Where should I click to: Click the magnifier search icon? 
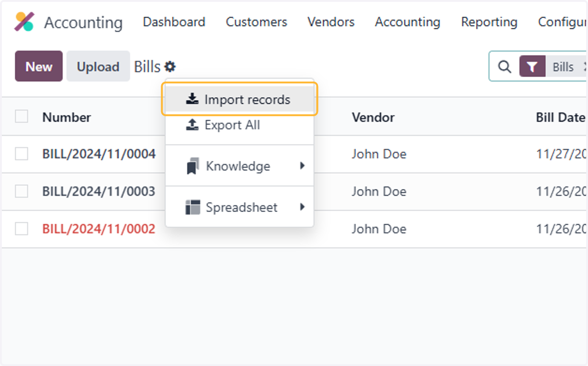pos(504,67)
